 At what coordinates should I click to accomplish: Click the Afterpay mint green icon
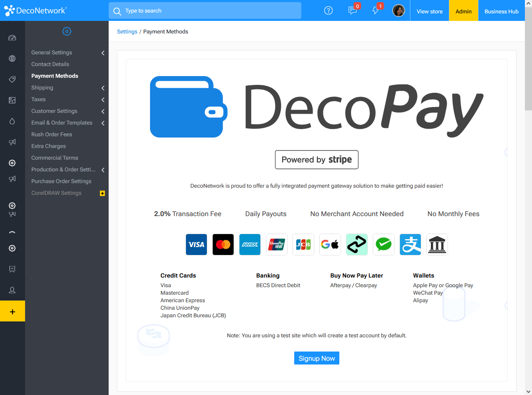(357, 245)
